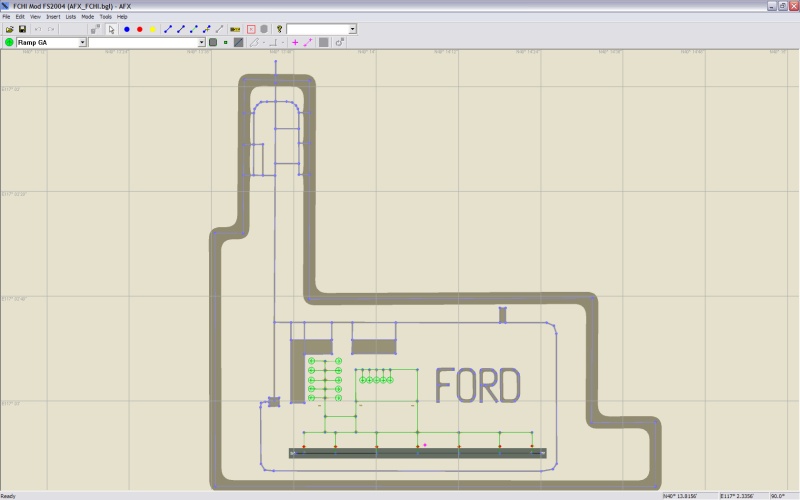The image size is (800, 500).
Task: Open the Ramp GA parking type dropdown
Action: 82,42
